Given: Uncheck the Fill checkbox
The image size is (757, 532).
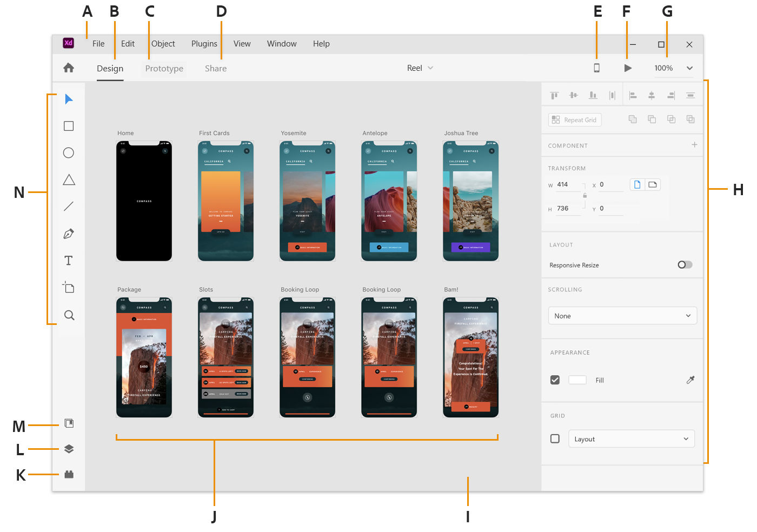Looking at the screenshot, I should click(555, 380).
